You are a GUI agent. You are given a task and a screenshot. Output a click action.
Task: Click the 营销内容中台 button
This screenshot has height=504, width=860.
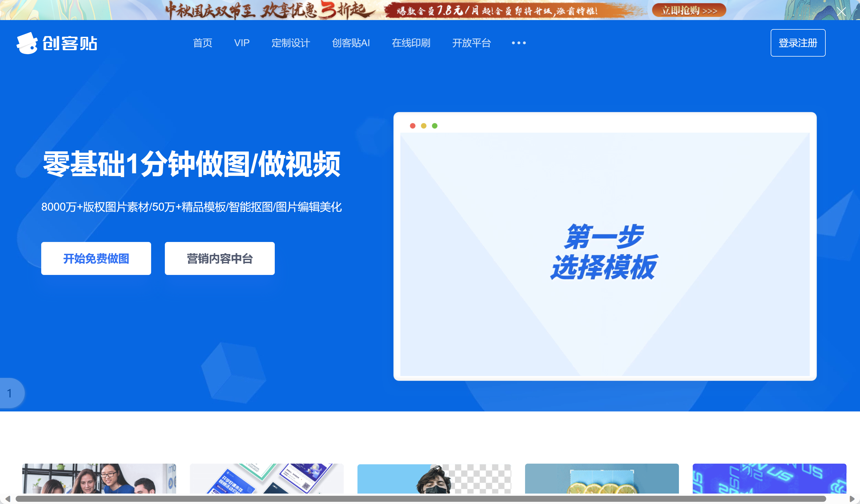(x=220, y=258)
